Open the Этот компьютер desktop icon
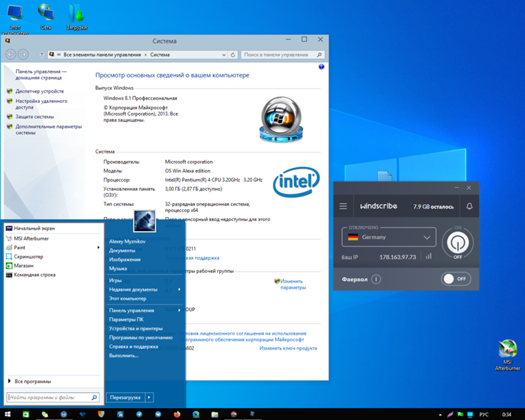Viewport: 525px width, 420px height. pyautogui.click(x=15, y=18)
